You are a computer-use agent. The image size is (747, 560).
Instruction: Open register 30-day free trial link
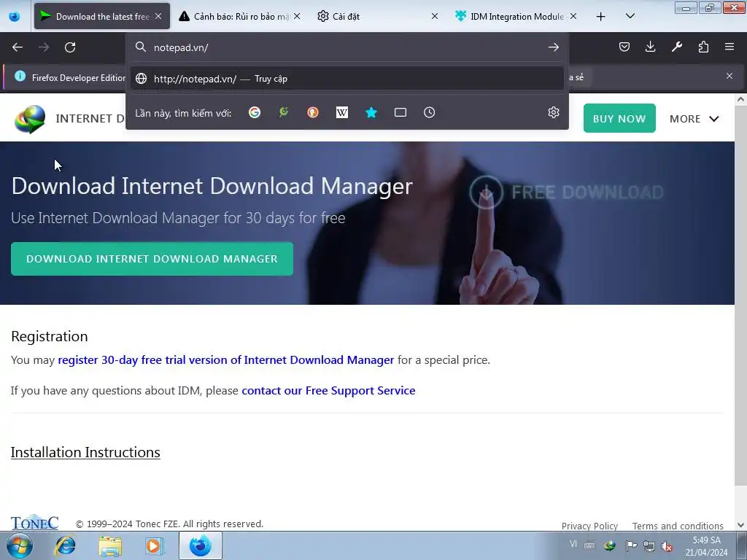(x=226, y=360)
